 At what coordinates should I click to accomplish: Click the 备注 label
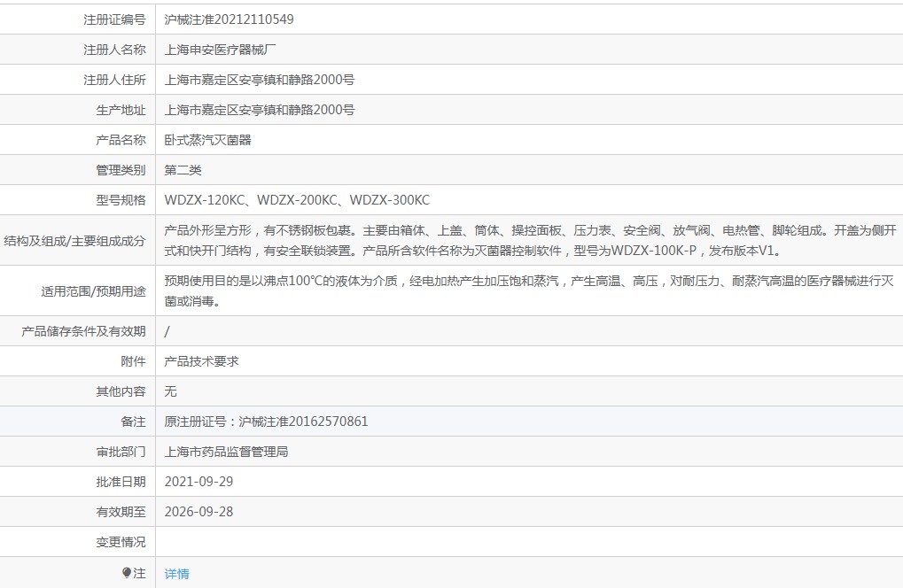coord(133,422)
